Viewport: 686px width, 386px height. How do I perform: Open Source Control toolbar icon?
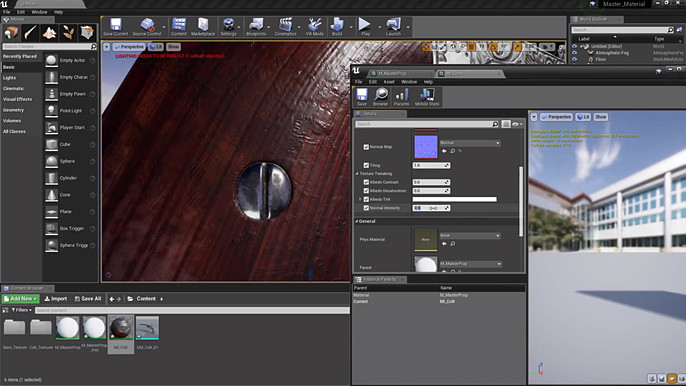[147, 27]
